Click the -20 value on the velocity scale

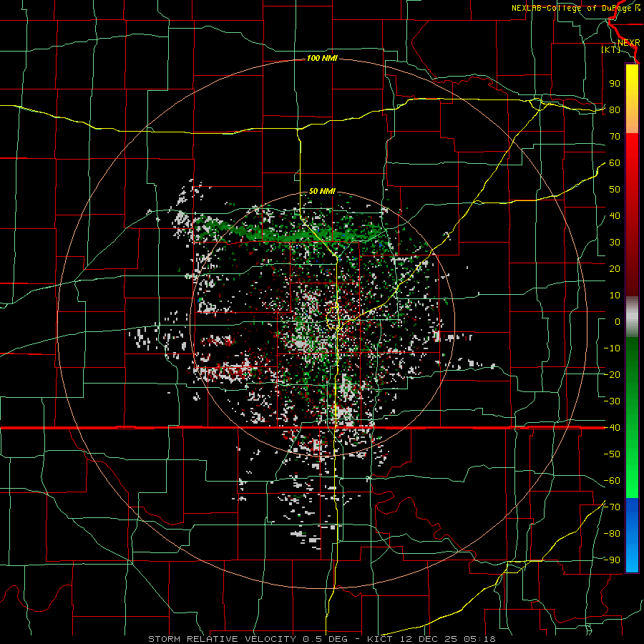(x=612, y=374)
